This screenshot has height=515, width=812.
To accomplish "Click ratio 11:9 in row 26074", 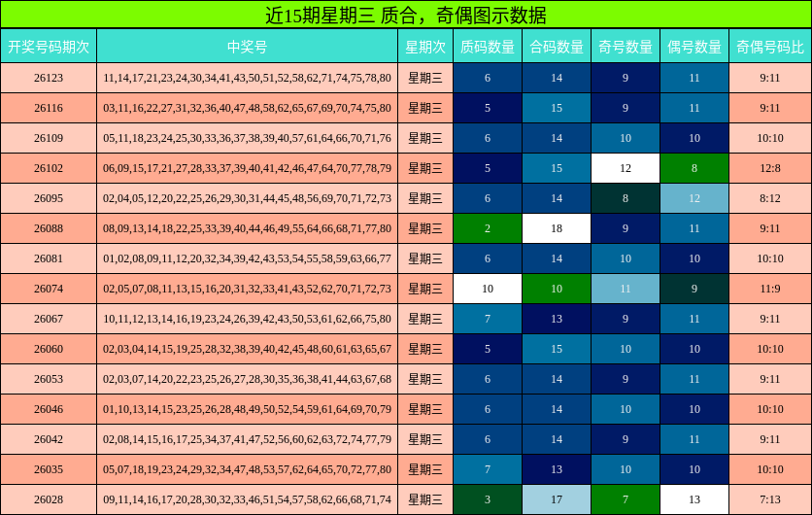I will [770, 288].
